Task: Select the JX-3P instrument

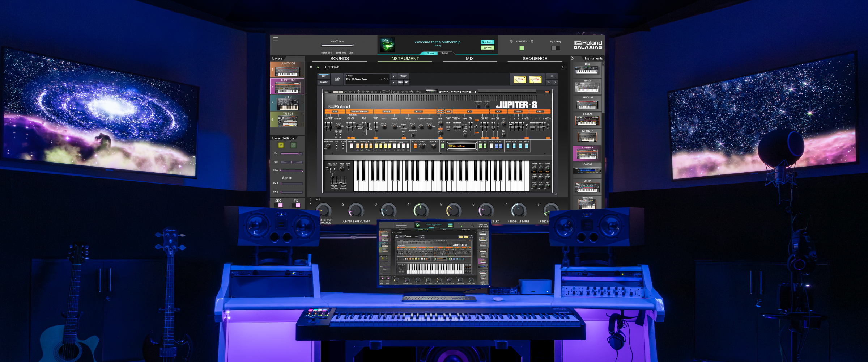Action: point(587,186)
